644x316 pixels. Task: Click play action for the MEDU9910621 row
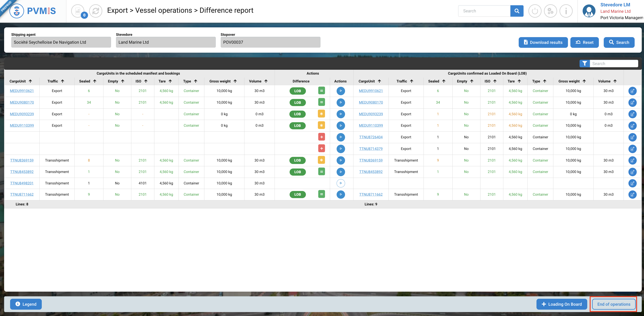tap(341, 91)
